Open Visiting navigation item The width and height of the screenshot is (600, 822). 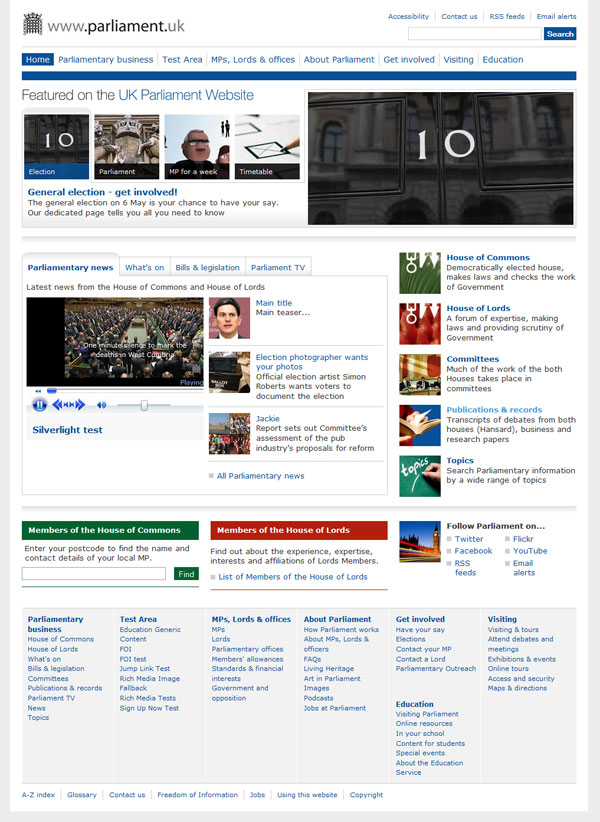pyautogui.click(x=458, y=59)
